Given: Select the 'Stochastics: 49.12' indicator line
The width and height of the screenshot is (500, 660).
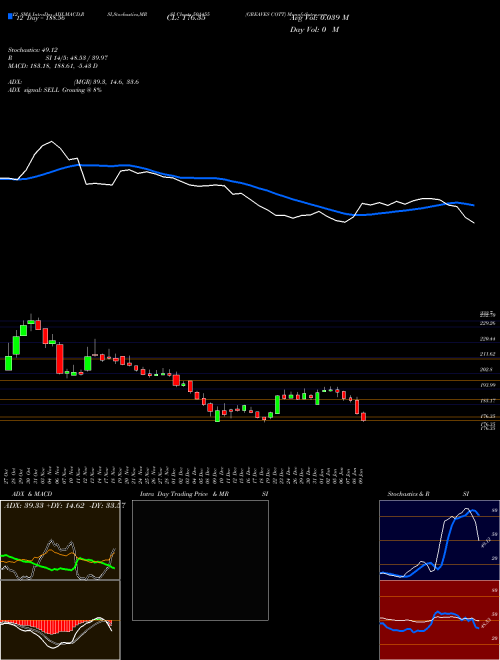Looking at the screenshot, I should click(32, 50).
